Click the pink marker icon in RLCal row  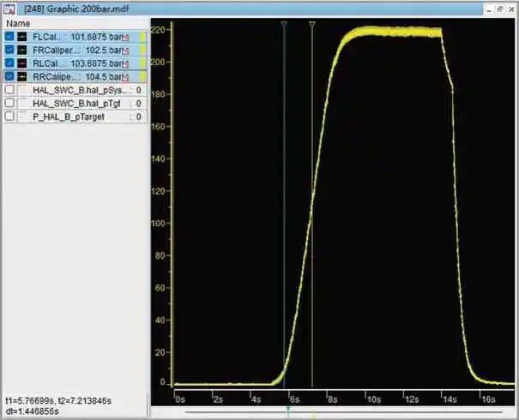point(126,64)
